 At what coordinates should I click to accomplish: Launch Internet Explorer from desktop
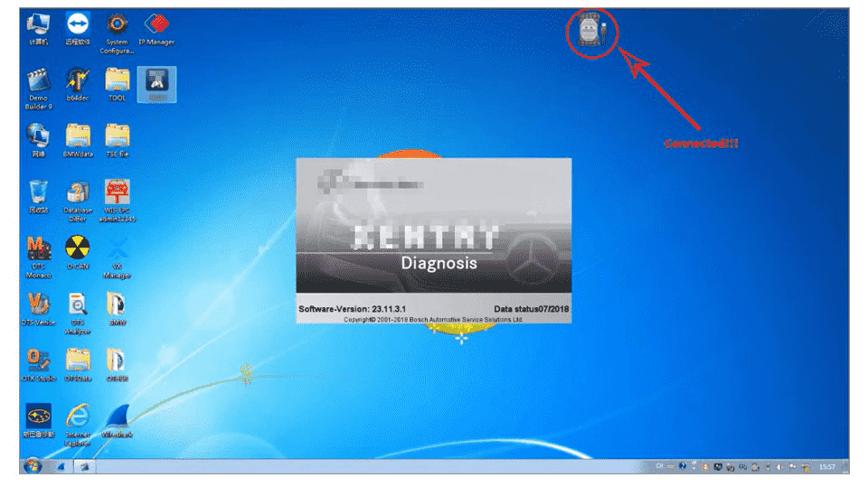[78, 425]
